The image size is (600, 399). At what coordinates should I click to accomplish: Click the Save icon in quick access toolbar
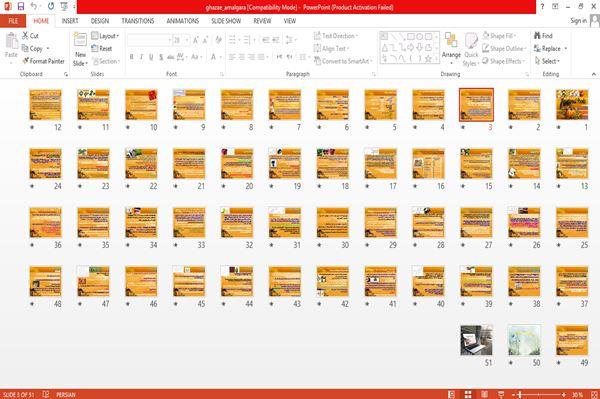[21, 6]
